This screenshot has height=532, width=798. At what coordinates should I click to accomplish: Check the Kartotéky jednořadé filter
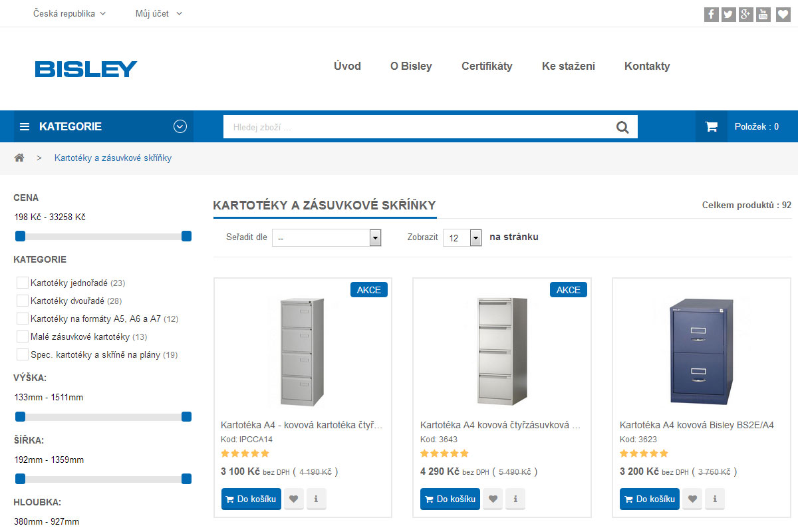tap(23, 283)
